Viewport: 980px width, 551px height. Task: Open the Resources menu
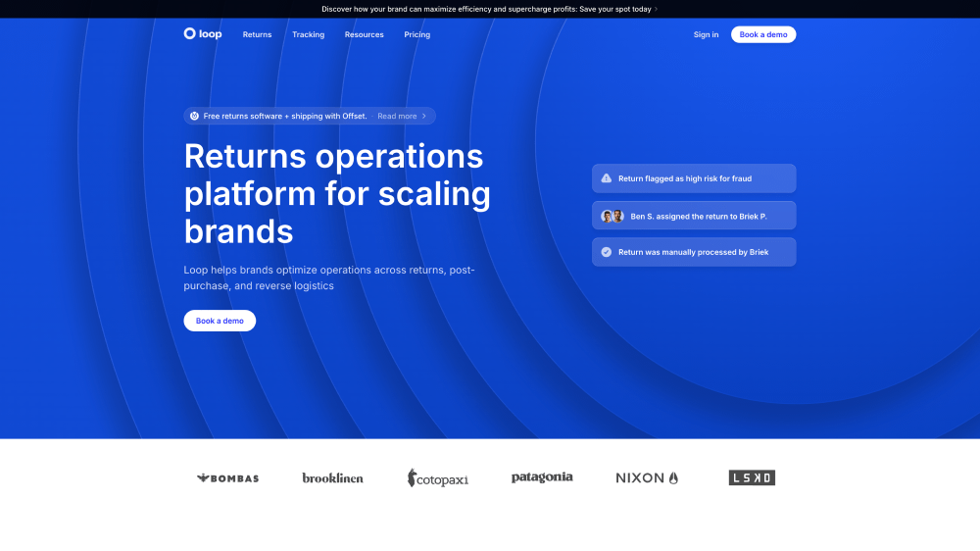tap(364, 34)
